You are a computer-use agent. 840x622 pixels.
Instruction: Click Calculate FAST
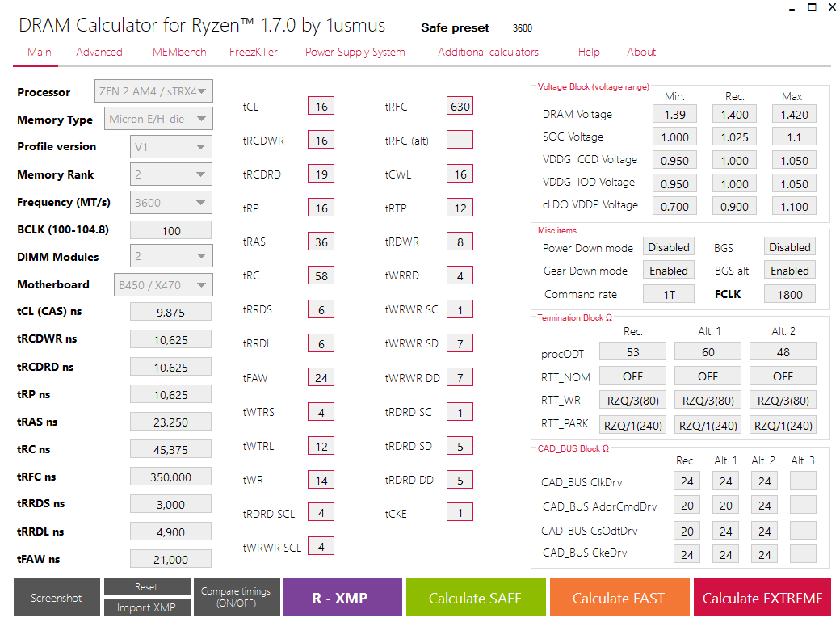pyautogui.click(x=619, y=597)
